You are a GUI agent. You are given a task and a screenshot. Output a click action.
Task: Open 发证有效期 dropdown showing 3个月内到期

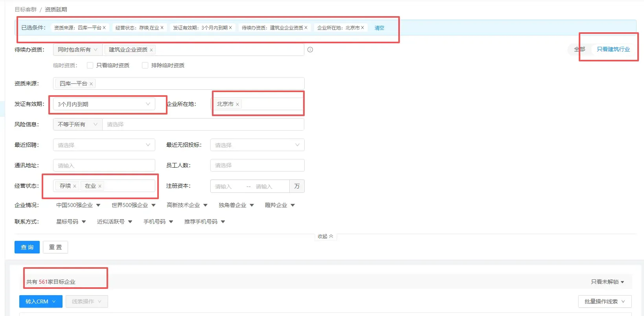(x=104, y=104)
